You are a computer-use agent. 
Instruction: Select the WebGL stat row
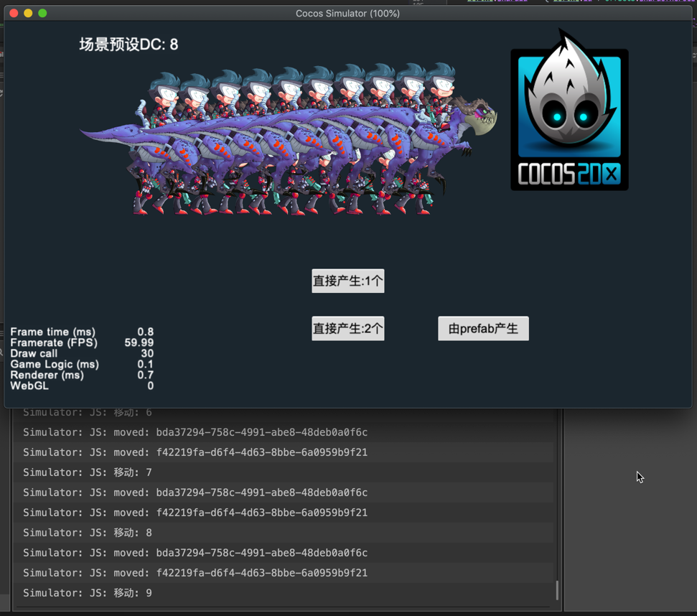pos(82,386)
